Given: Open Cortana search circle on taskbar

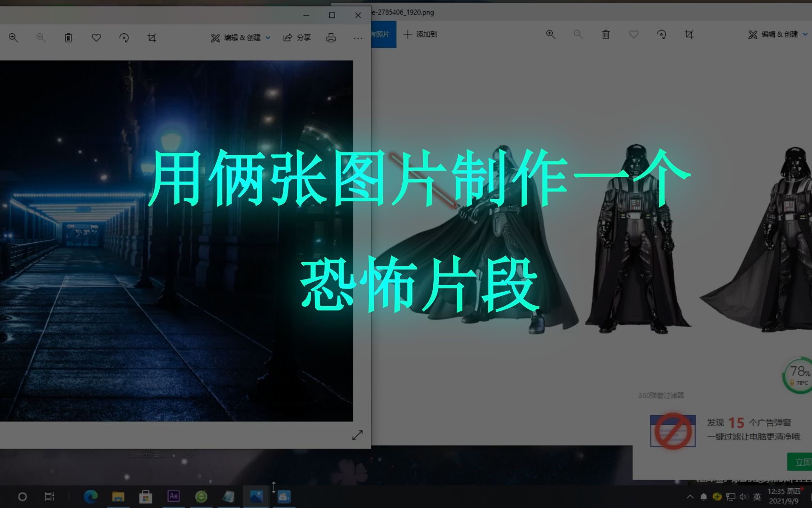Looking at the screenshot, I should coord(23,497).
